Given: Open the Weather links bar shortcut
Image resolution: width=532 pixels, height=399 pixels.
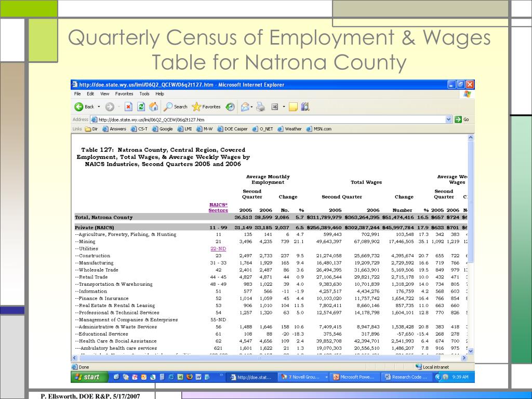Looking at the screenshot, I should (289, 129).
